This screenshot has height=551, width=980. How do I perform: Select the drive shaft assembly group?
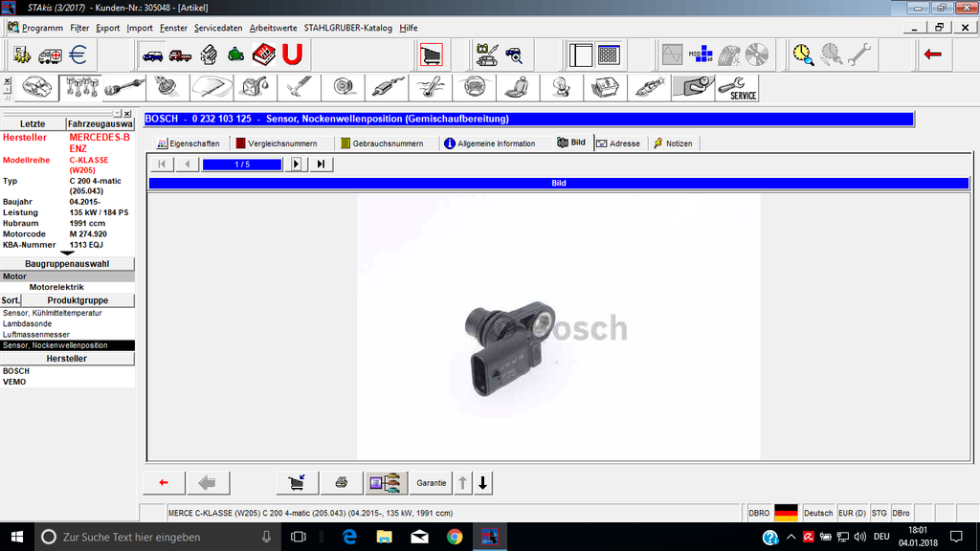[x=124, y=87]
